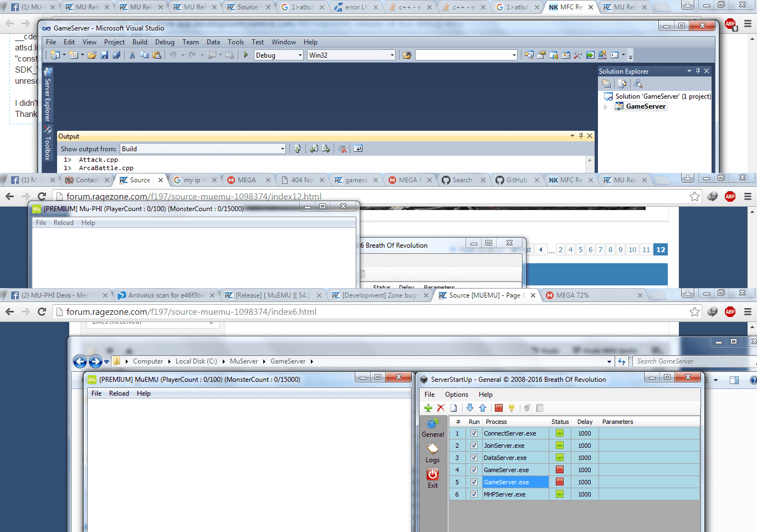
Task: Open the Debug menu in Visual Studio
Action: 165,42
